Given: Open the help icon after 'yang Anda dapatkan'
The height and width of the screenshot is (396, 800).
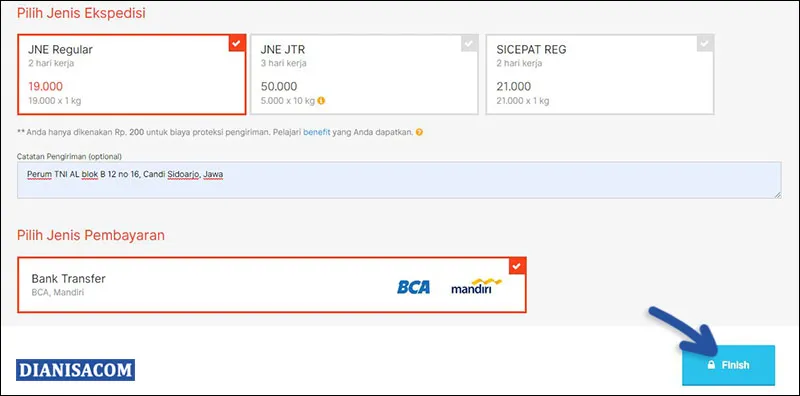Looking at the screenshot, I should click(x=419, y=132).
